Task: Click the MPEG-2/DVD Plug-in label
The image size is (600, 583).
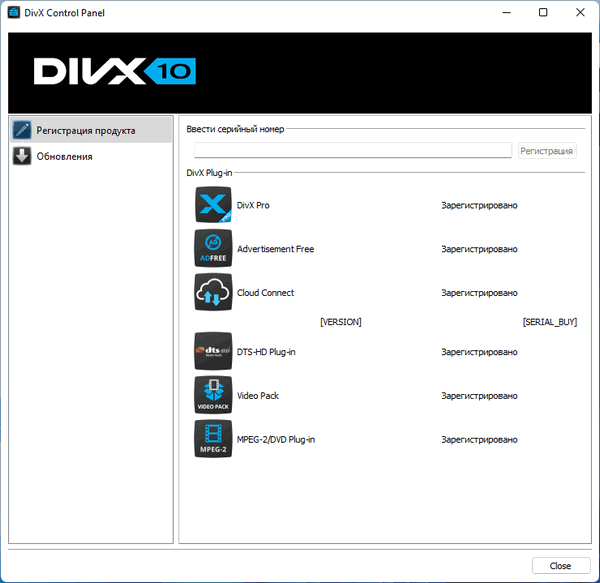Action: pos(276,440)
